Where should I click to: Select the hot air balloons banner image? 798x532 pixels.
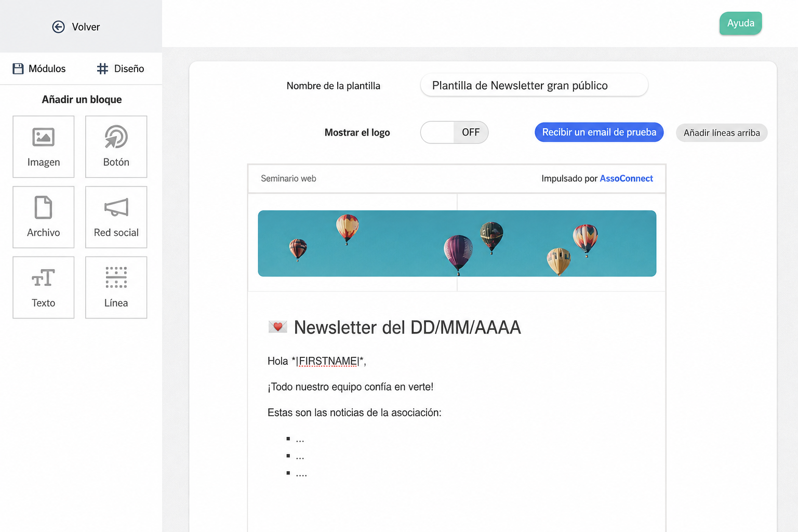pyautogui.click(x=457, y=243)
